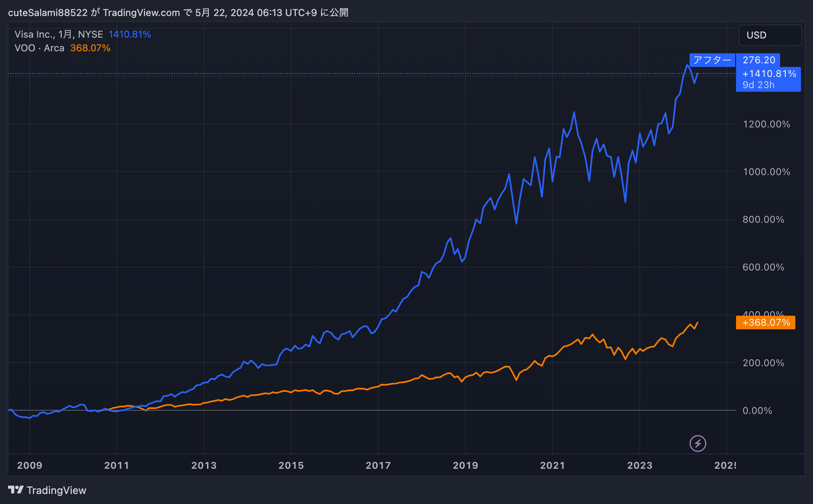Click the 2013 time axis label
Viewport: 813px width, 504px height.
pos(204,466)
